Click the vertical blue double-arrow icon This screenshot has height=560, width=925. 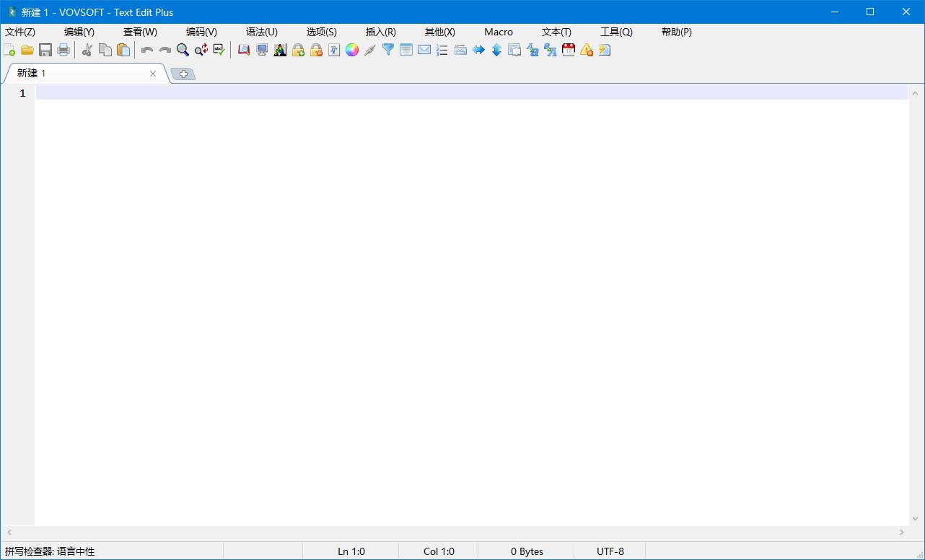[x=496, y=50]
